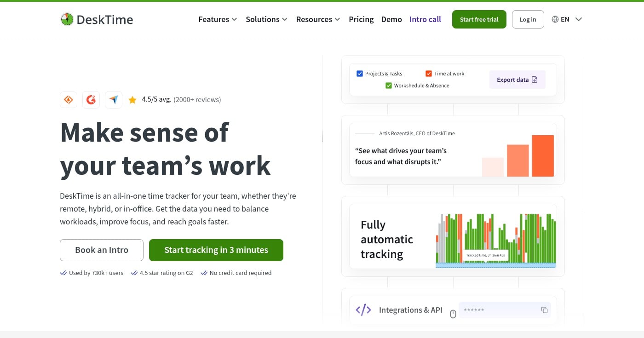Image resolution: width=644 pixels, height=338 pixels.
Task: Click the palest orange bar in the chart
Action: click(493, 167)
